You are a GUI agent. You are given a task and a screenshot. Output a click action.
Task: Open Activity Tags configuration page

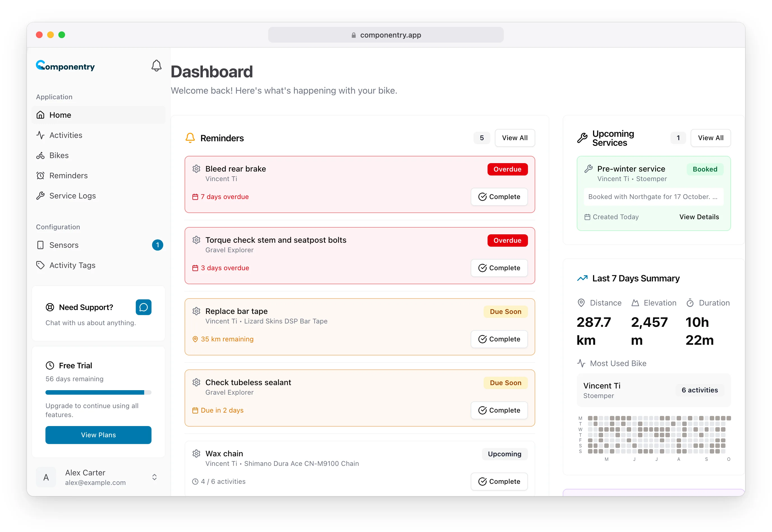coord(98,265)
